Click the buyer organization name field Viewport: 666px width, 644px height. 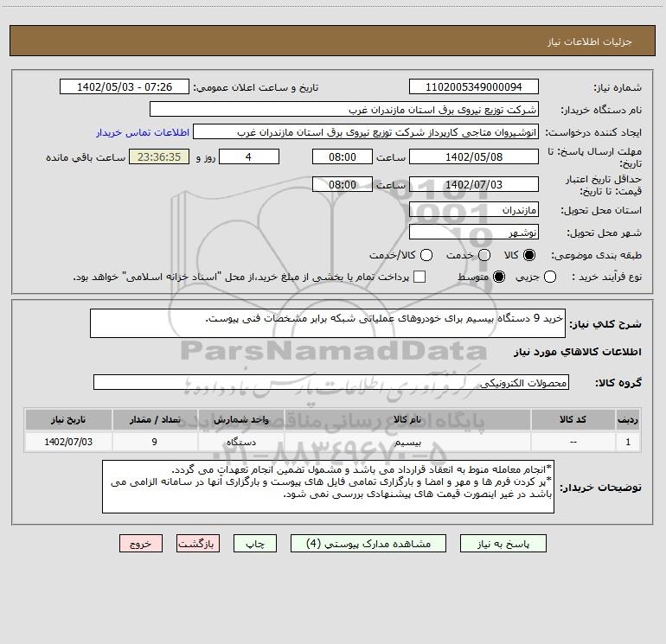344,110
